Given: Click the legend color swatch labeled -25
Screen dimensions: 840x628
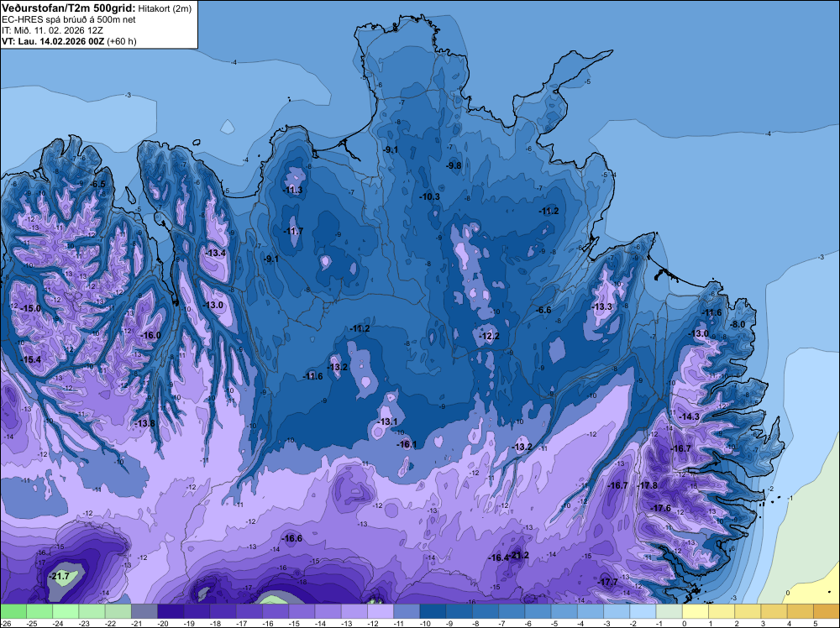Looking at the screenshot, I should point(39,611).
